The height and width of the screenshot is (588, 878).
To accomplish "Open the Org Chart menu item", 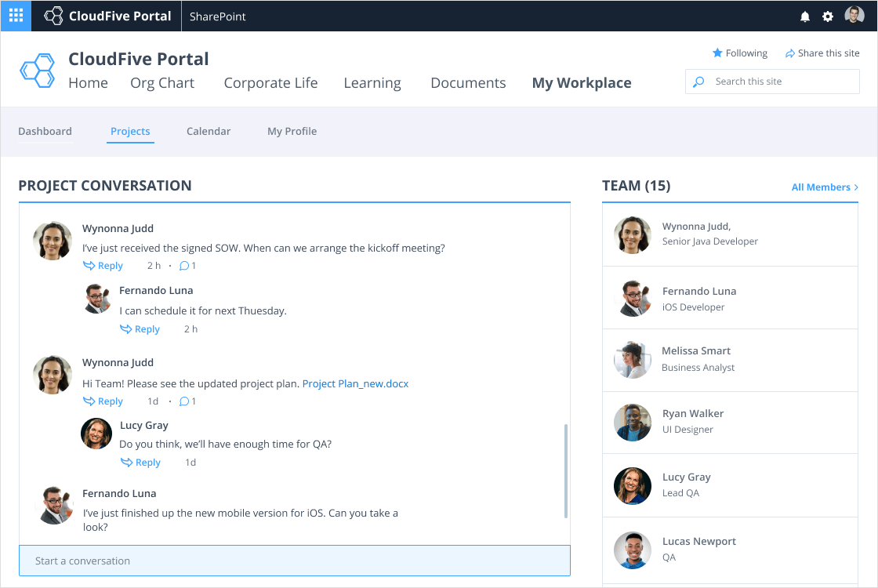I will point(162,83).
